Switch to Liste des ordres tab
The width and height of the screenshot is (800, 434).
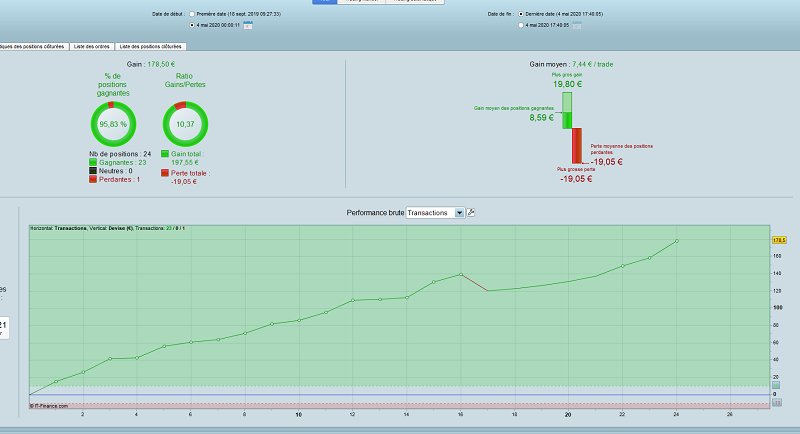pos(92,46)
